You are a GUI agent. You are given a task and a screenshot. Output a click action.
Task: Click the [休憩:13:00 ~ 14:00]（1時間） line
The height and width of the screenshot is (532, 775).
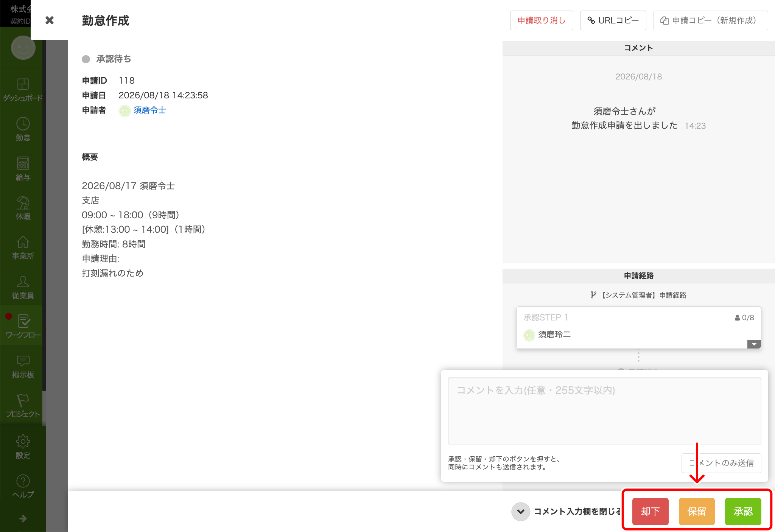coord(143,229)
